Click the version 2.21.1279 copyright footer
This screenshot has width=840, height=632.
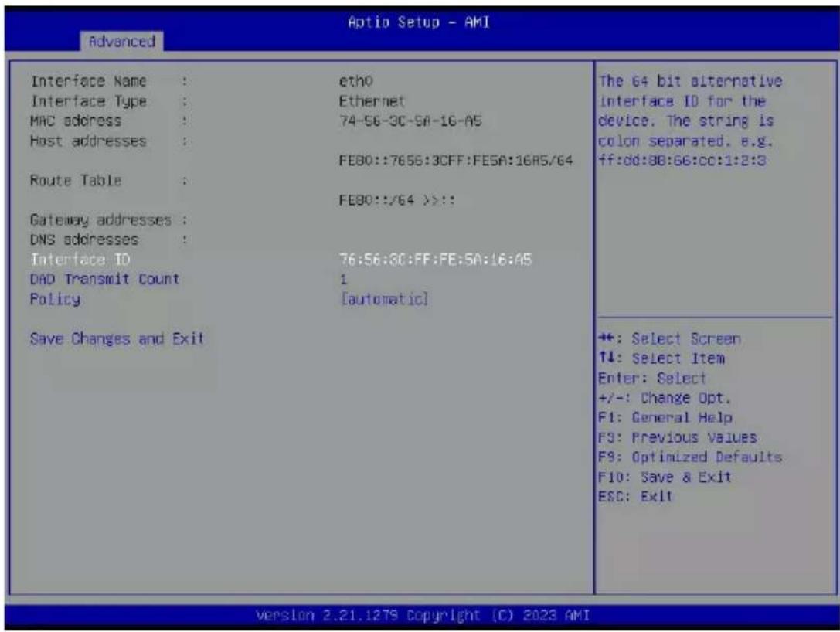click(x=423, y=616)
